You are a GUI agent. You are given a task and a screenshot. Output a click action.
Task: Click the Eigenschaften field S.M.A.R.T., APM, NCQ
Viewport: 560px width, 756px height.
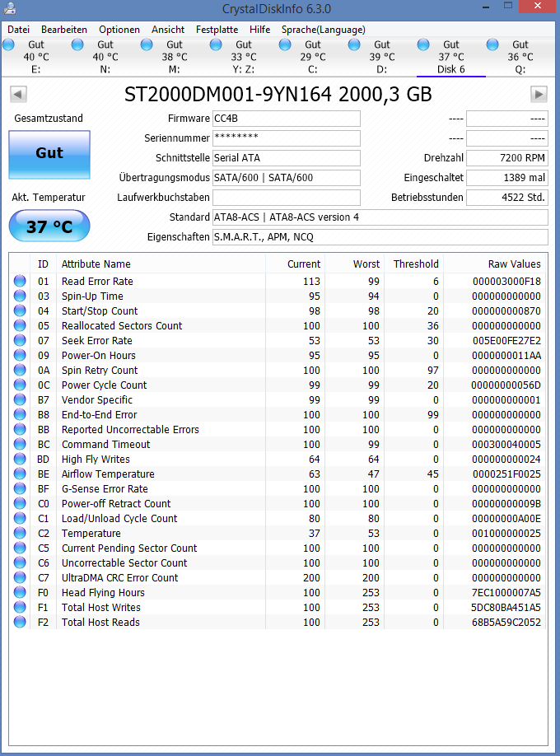380,236
